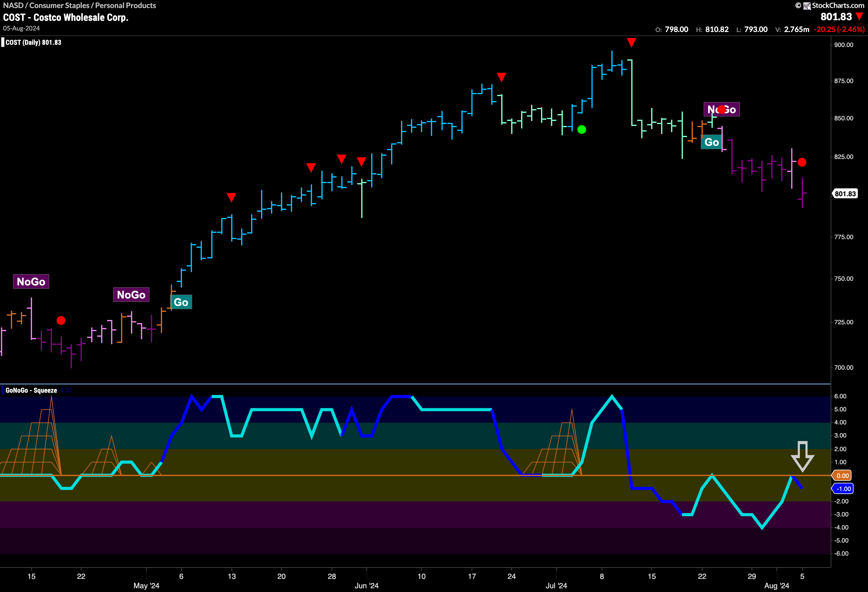Screen dimensions: 868x592
Task: Click the Go label at early May
Action: (181, 302)
